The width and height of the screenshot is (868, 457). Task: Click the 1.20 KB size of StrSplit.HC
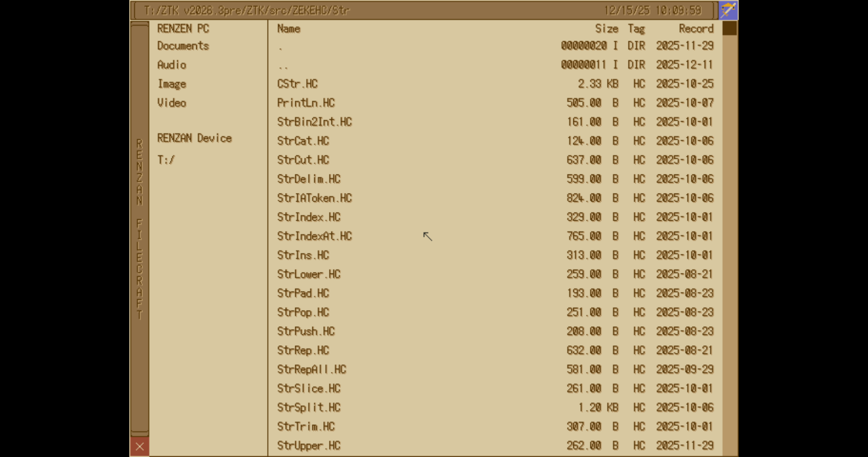598,407
